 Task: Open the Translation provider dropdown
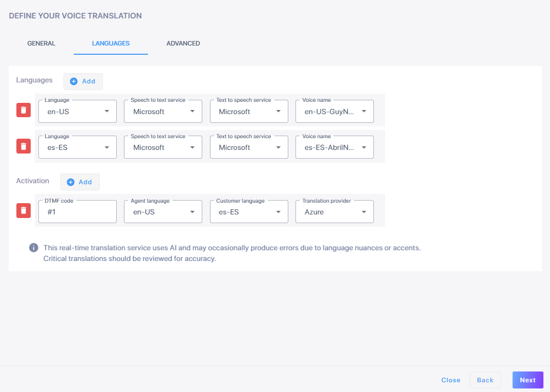pos(334,212)
